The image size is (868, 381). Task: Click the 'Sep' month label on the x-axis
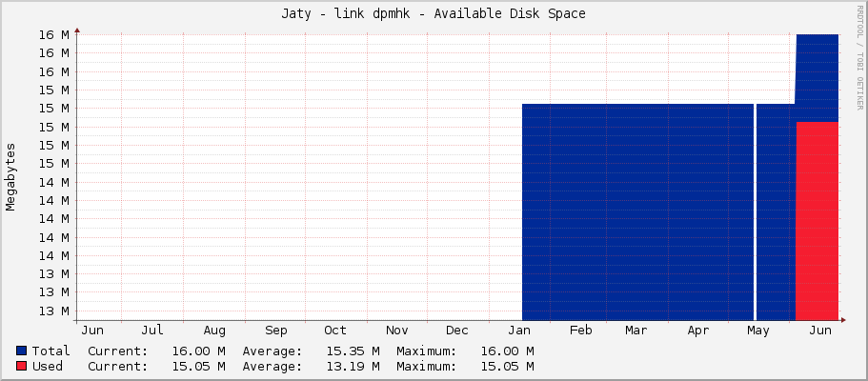[x=275, y=331]
